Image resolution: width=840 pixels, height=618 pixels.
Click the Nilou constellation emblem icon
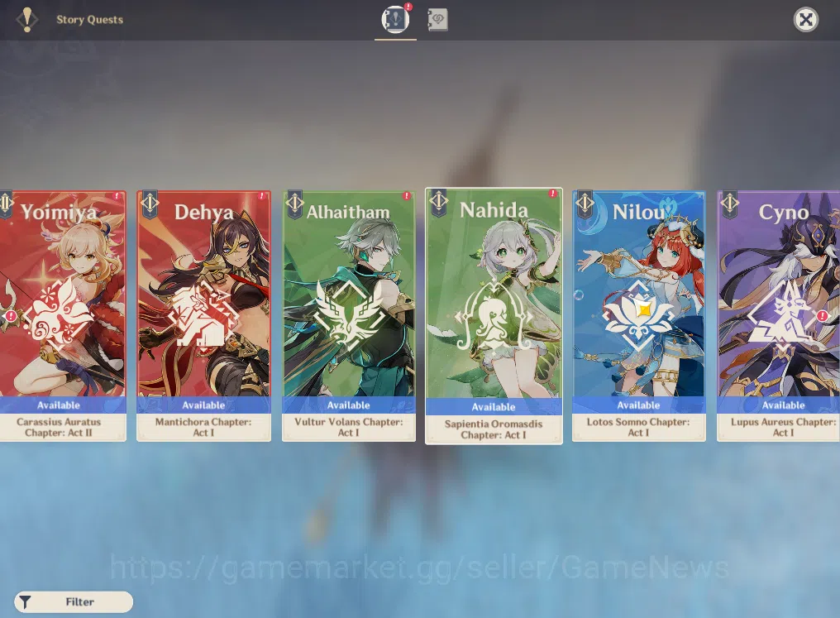pos(638,314)
